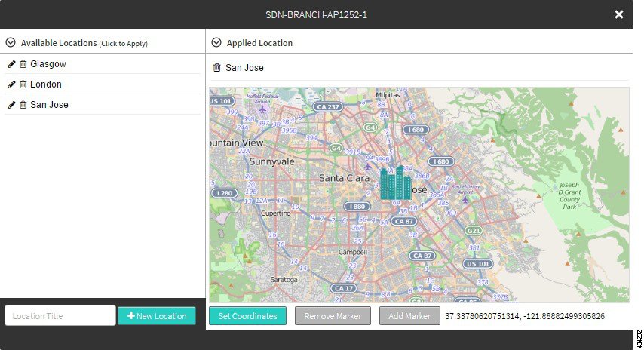
Task: Click the CA 237 highway shield on map
Action: [x=328, y=107]
